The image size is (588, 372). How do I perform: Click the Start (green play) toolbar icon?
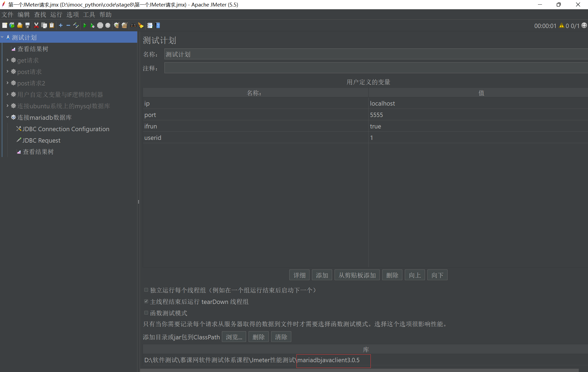(85, 26)
